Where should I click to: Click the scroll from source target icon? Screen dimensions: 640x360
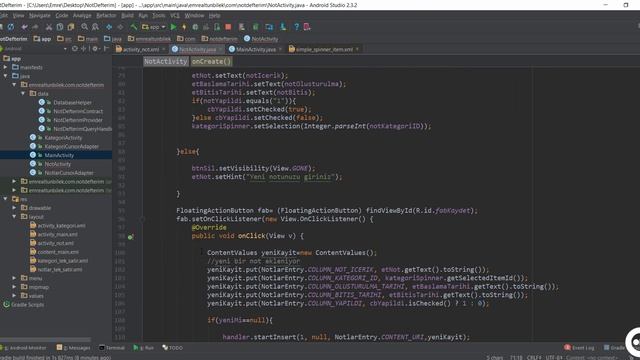click(x=75, y=49)
